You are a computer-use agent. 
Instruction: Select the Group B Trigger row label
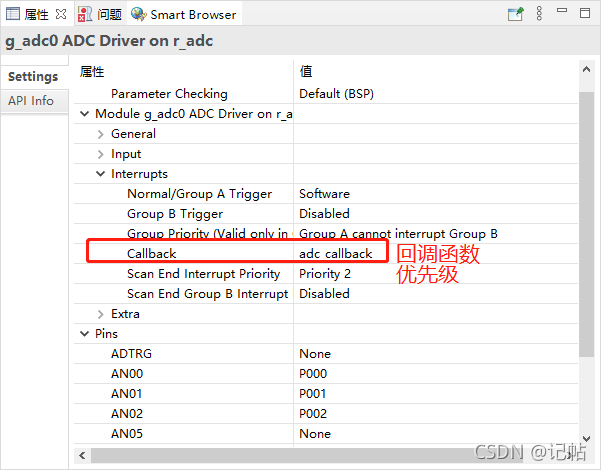pyautogui.click(x=175, y=214)
